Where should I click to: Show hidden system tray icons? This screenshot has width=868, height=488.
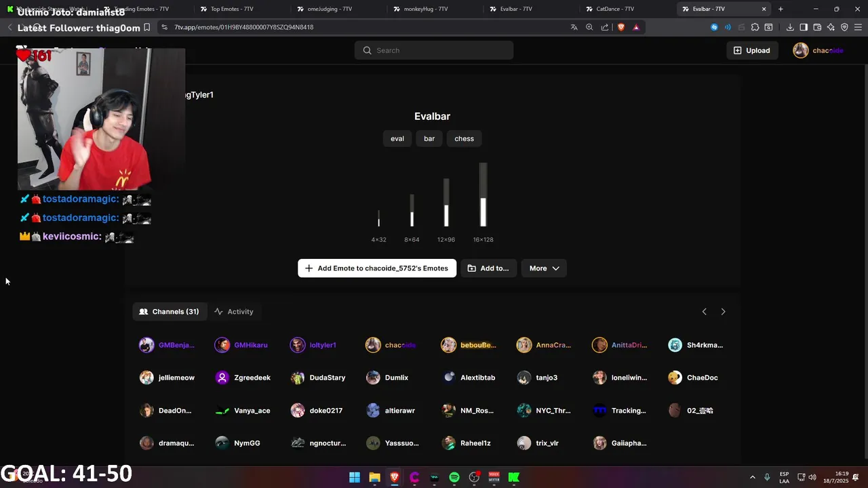pyautogui.click(x=752, y=477)
